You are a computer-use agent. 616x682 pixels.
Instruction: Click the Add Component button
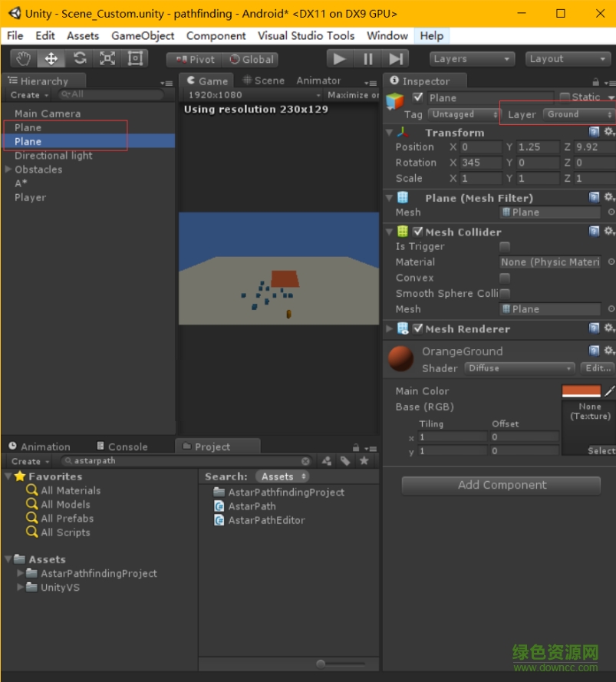[500, 485]
